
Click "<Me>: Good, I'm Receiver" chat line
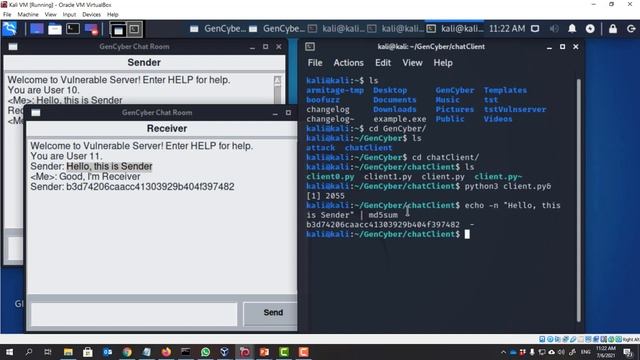(85, 177)
